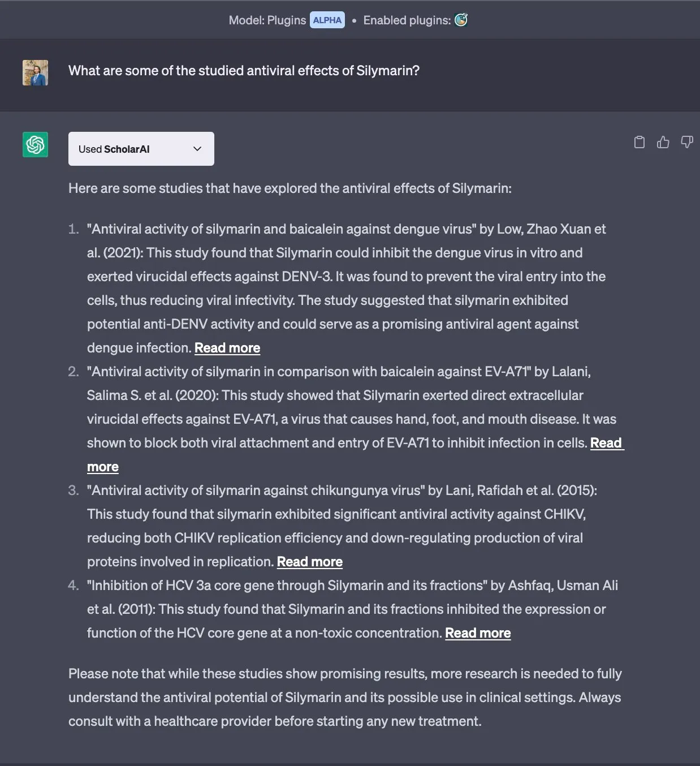The image size is (700, 766).
Task: Open Read more for the HCV core gene study
Action: pos(478,633)
